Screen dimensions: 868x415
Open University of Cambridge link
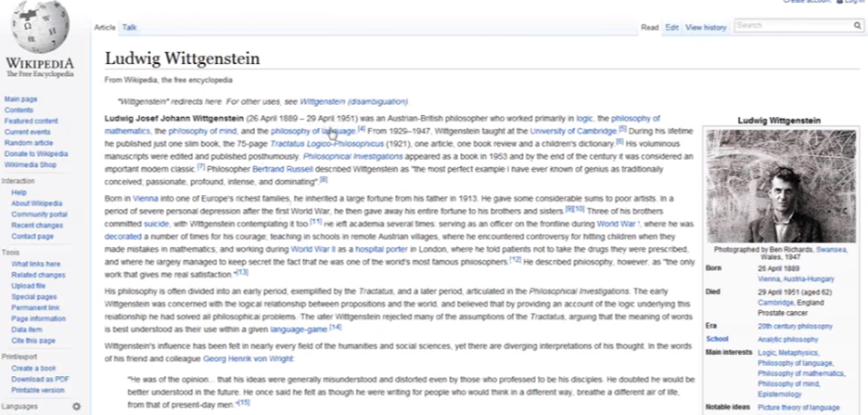(573, 131)
